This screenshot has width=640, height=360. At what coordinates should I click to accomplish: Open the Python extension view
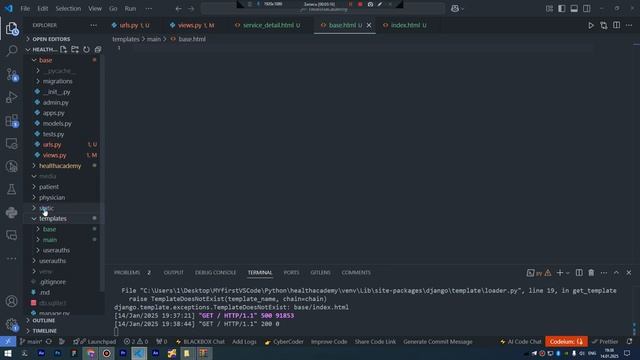[11, 212]
